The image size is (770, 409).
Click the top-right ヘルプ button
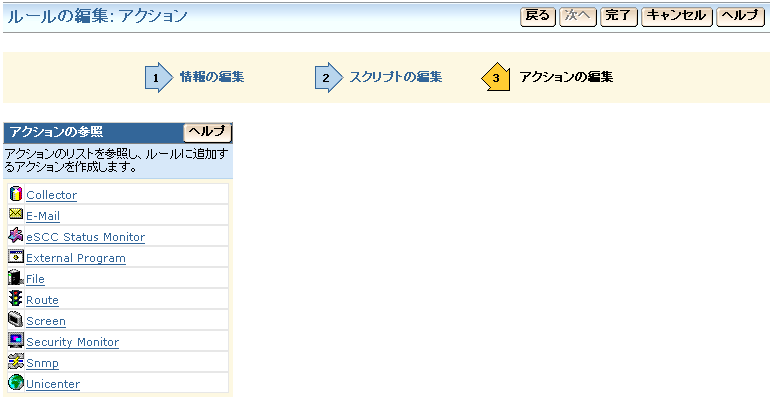pos(741,17)
